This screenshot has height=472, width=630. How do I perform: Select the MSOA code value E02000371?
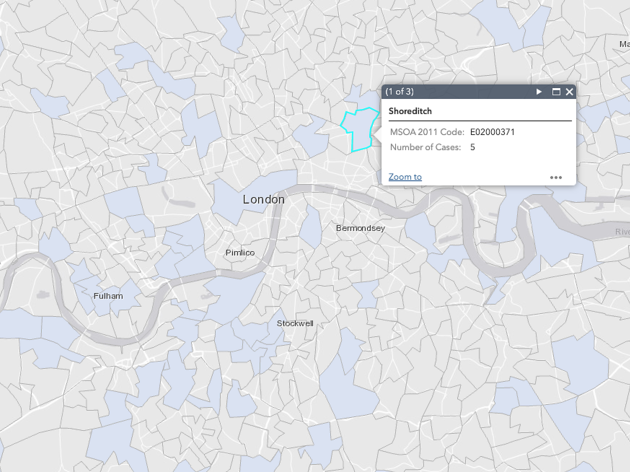pos(492,132)
